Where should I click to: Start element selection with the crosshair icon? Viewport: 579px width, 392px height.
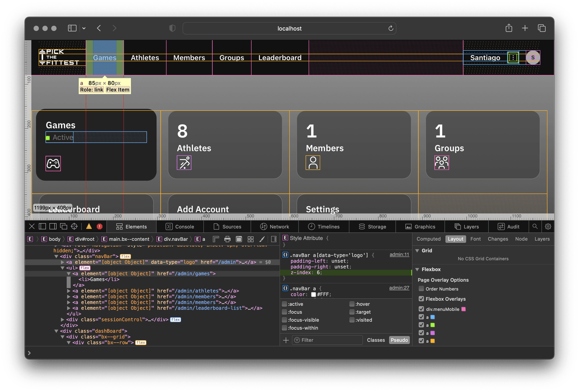click(74, 227)
